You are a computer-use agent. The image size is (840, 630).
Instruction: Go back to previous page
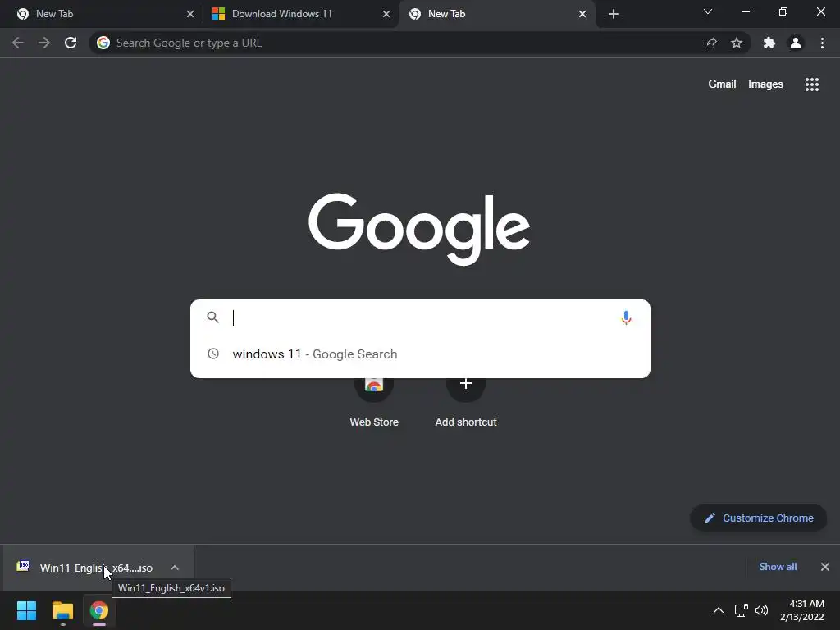[18, 43]
